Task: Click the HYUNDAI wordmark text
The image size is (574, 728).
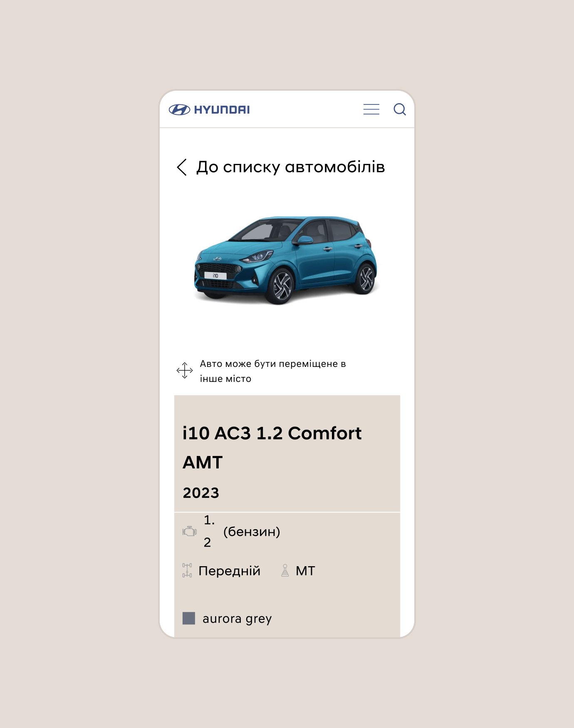Action: (x=222, y=110)
